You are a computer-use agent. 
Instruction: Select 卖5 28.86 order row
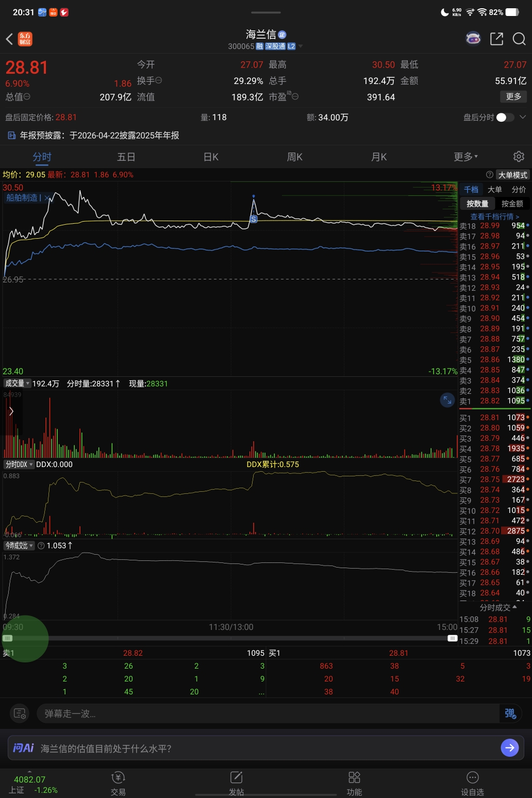(x=495, y=360)
